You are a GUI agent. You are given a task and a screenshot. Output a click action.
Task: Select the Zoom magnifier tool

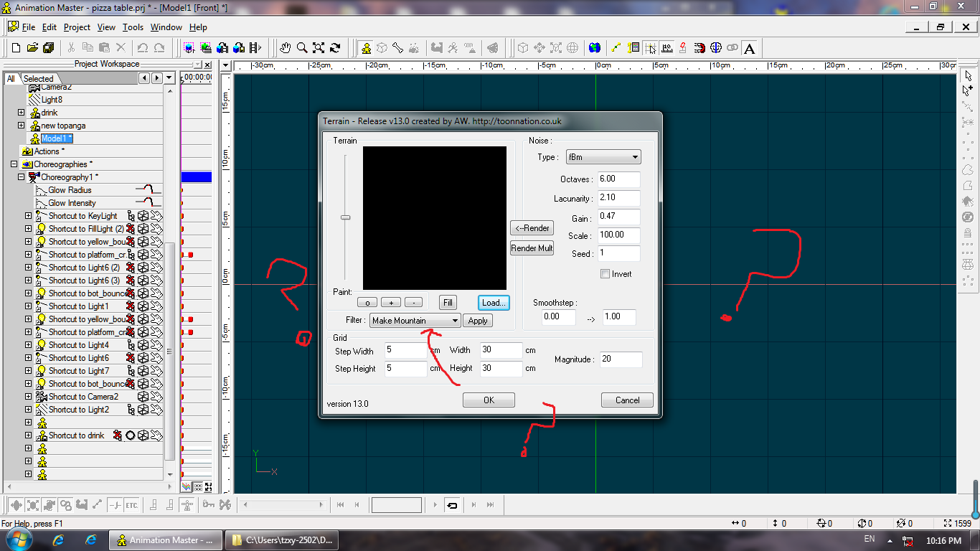click(x=302, y=48)
